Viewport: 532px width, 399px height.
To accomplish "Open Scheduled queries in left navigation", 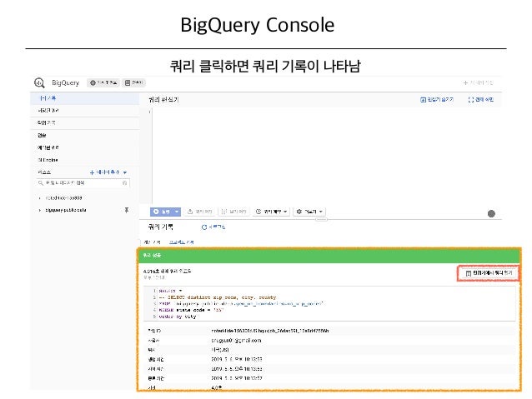I will (x=48, y=147).
